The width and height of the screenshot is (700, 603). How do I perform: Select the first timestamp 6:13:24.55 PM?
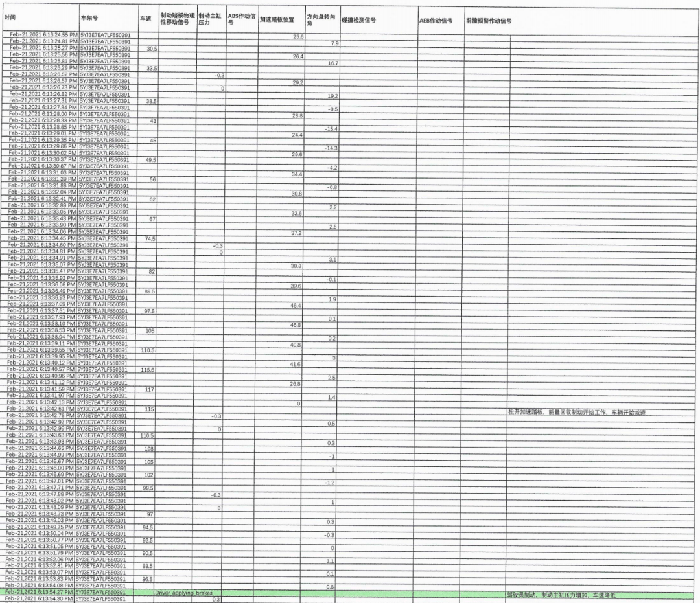coord(39,36)
